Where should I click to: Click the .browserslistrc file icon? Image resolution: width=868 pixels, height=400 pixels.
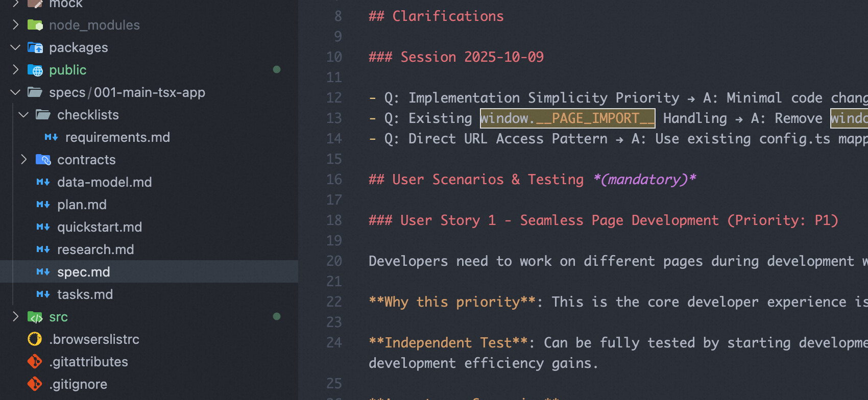click(35, 339)
